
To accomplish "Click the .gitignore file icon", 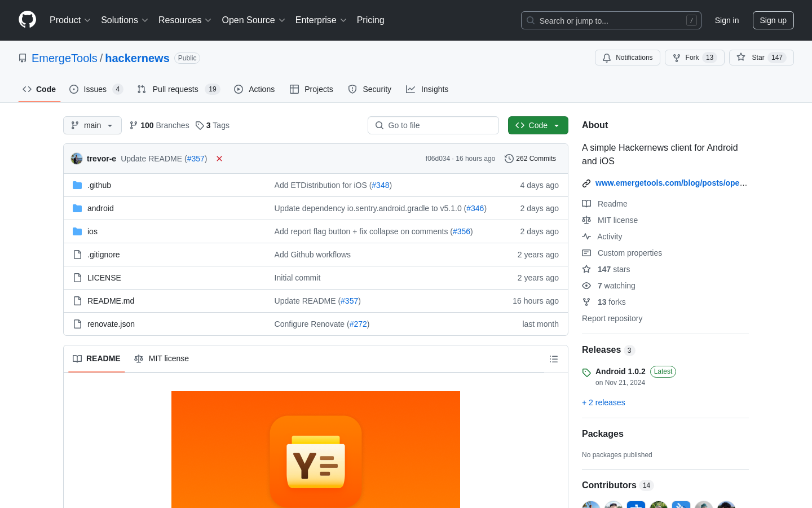I will (x=77, y=255).
